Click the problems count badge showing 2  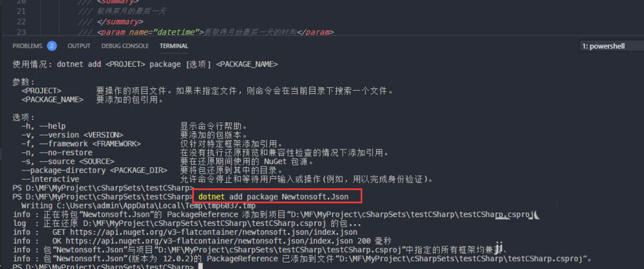(x=52, y=46)
